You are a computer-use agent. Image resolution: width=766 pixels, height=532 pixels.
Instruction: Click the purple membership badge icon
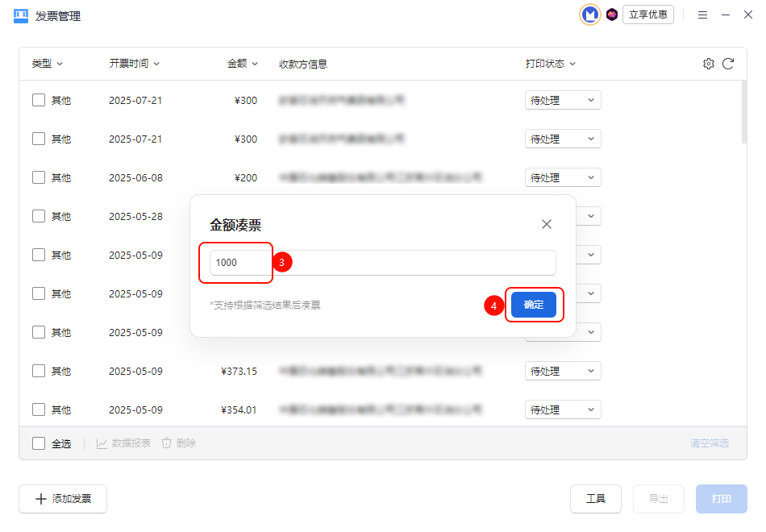tap(612, 15)
